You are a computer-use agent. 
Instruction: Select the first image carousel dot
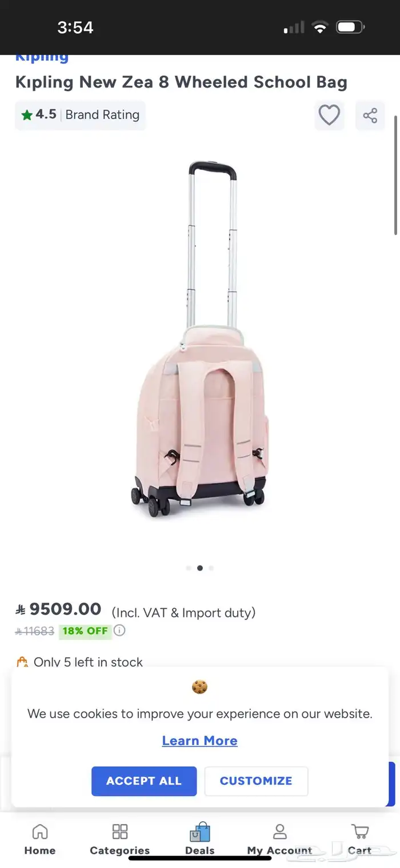coord(189,568)
